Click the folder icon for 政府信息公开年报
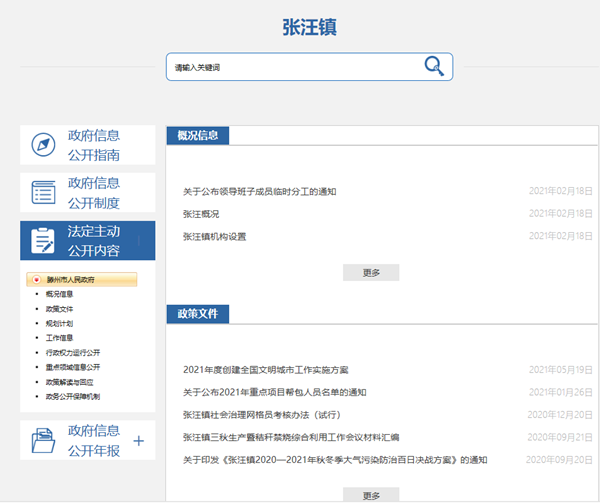Image resolution: width=600 pixels, height=504 pixels. pos(43,440)
